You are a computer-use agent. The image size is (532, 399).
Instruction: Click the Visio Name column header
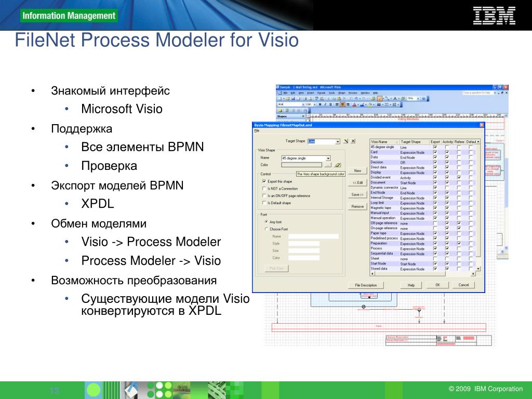384,141
